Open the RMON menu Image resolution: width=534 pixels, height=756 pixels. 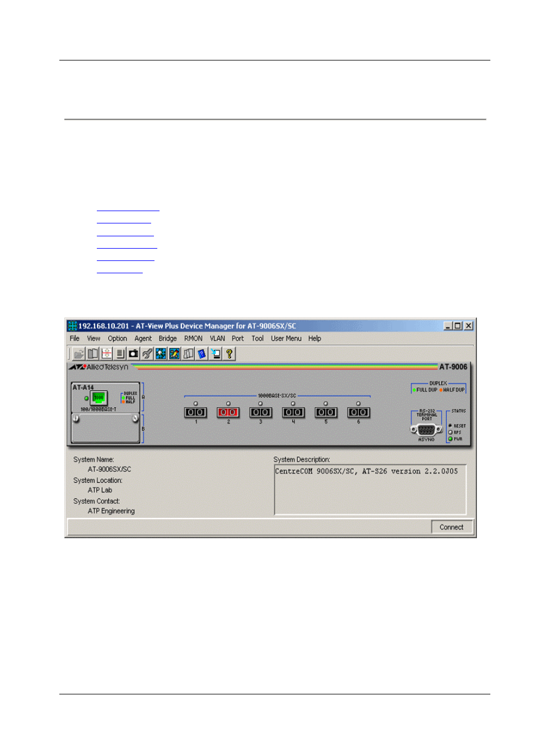pos(193,338)
